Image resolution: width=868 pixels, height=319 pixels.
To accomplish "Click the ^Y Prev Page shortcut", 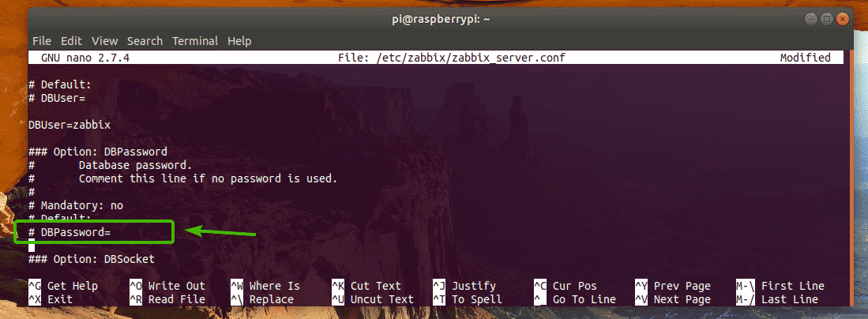I will pyautogui.click(x=673, y=286).
